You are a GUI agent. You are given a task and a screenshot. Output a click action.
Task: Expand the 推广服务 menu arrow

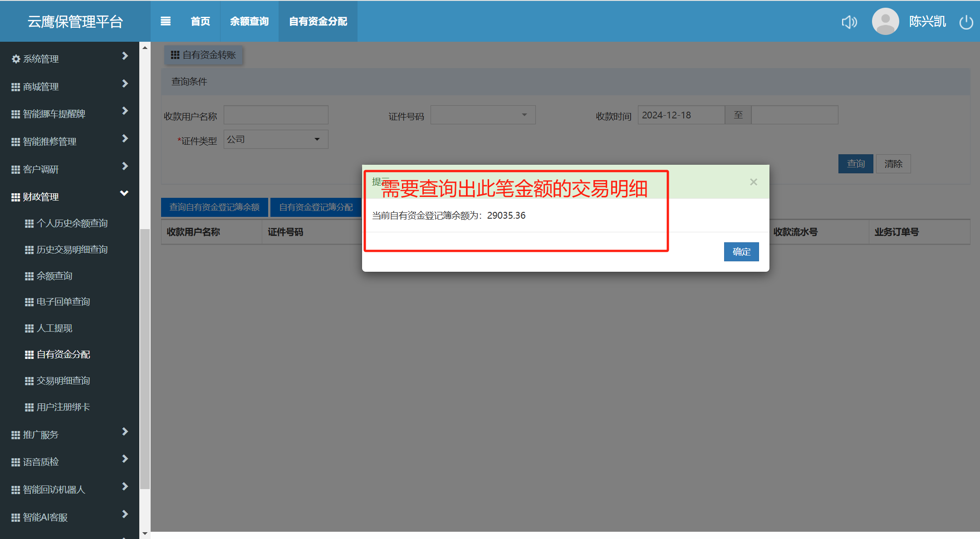click(x=125, y=432)
